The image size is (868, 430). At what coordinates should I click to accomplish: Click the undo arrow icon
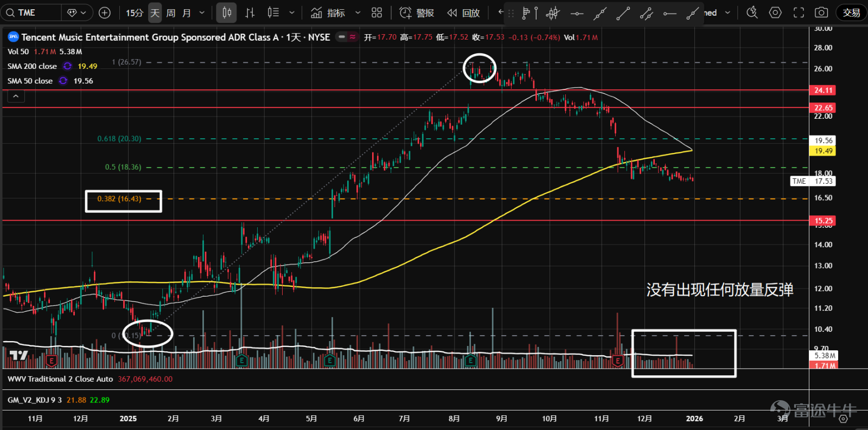coord(501,11)
